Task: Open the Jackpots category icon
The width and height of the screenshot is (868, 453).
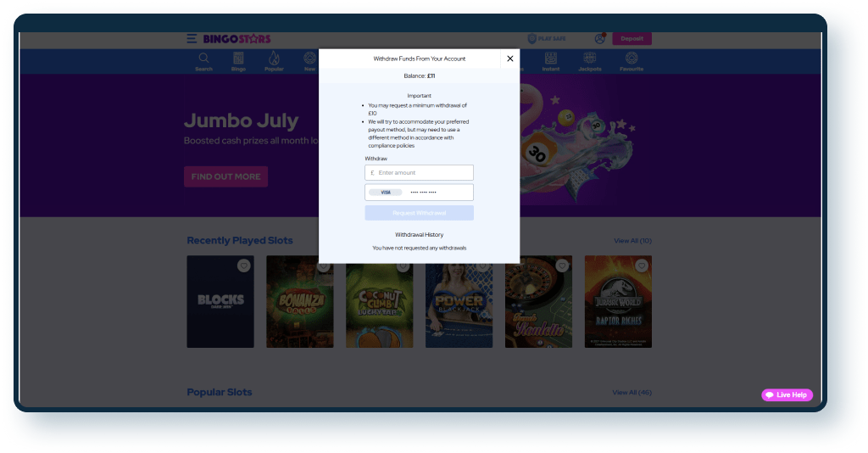Action: pyautogui.click(x=588, y=59)
